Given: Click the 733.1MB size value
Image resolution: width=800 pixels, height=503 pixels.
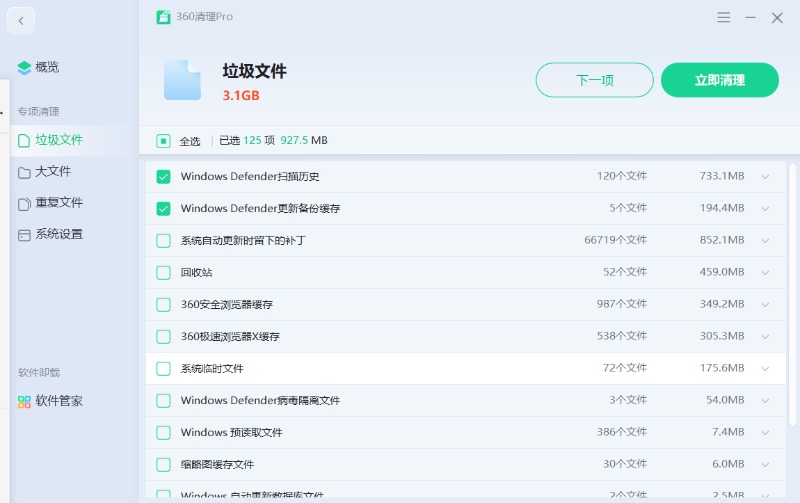Looking at the screenshot, I should [x=722, y=177].
